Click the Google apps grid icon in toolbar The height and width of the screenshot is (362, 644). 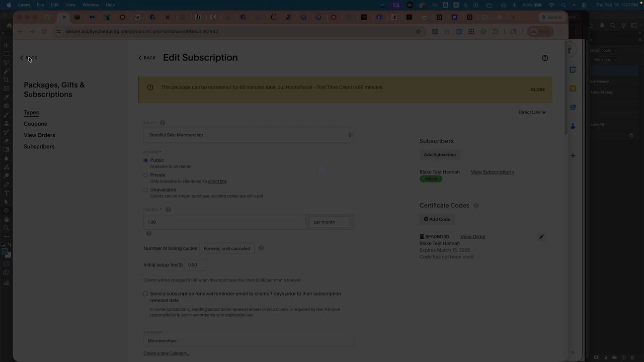(471, 31)
